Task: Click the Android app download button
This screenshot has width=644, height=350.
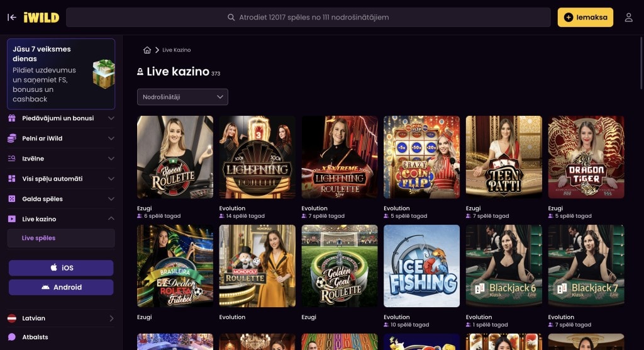Action: coord(61,287)
